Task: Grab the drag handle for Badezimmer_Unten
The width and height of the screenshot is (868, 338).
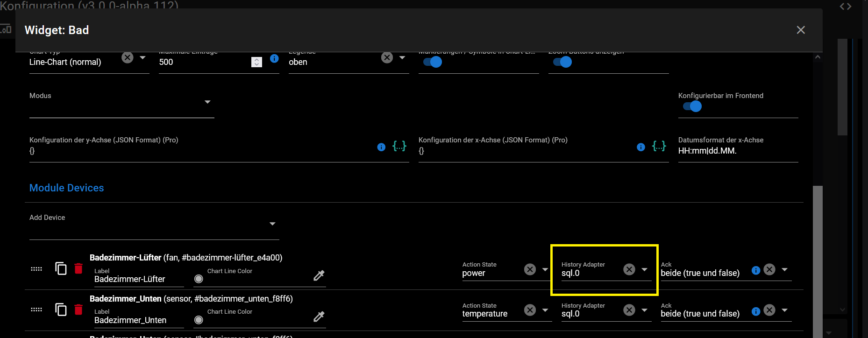Action: click(36, 310)
